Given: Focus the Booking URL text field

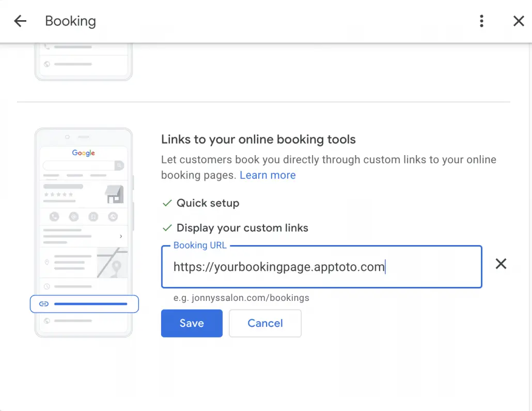Looking at the screenshot, I should point(320,267).
